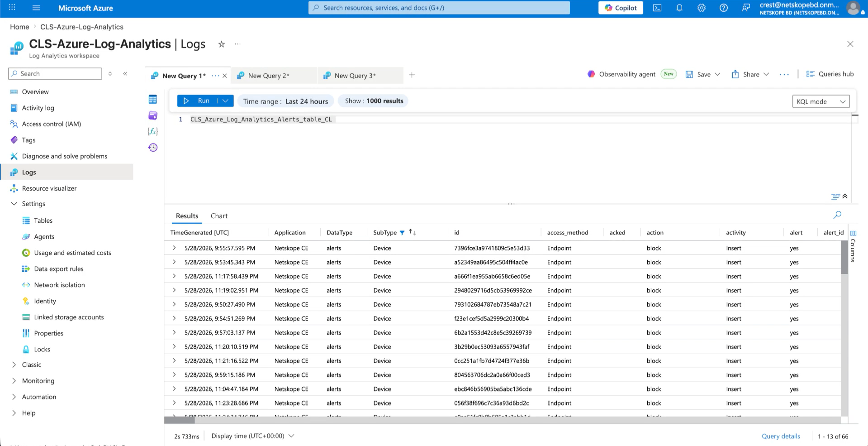Open the KQL mode dropdown
This screenshot has width=868, height=446.
(x=821, y=101)
